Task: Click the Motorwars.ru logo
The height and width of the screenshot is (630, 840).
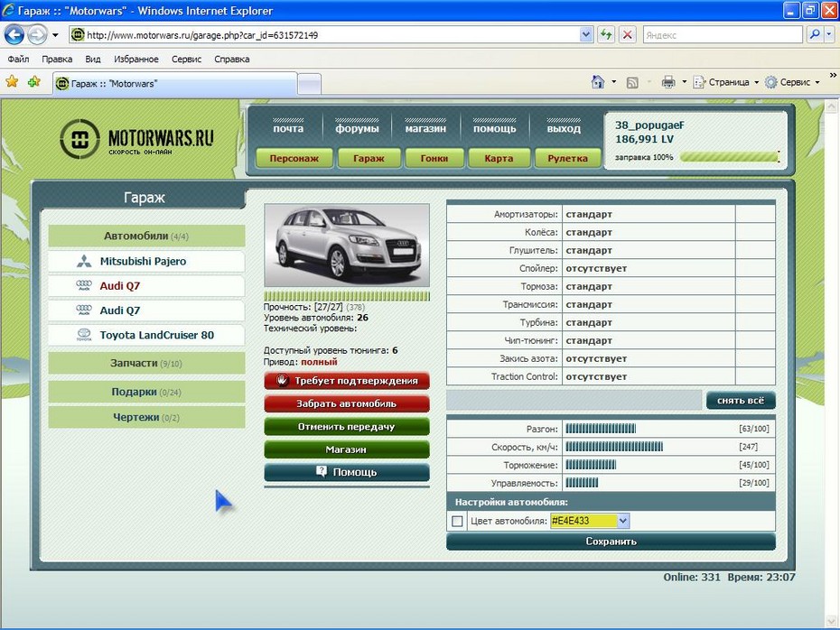Action: pyautogui.click(x=136, y=139)
